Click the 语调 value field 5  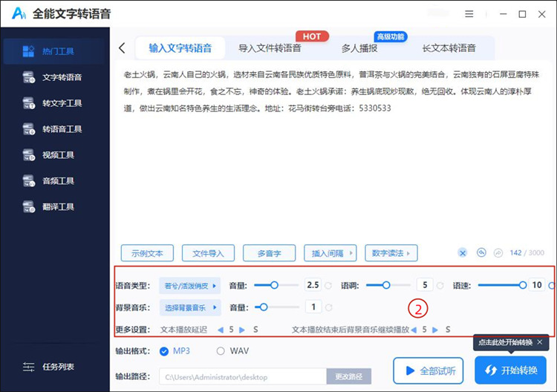(425, 285)
